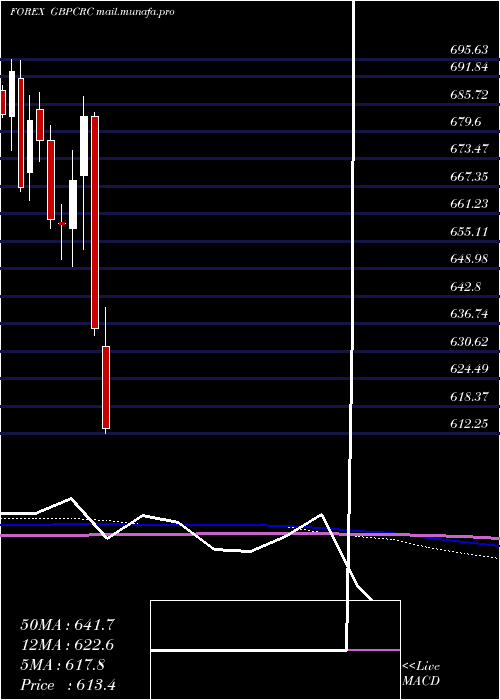Screen dimensions: 500x700
Task: Click the 630.62 price level label
Action: tap(469, 342)
